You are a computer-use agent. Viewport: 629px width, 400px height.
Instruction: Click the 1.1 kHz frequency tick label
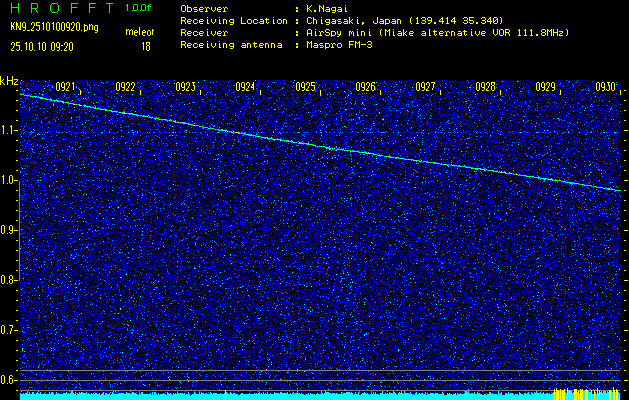9,130
